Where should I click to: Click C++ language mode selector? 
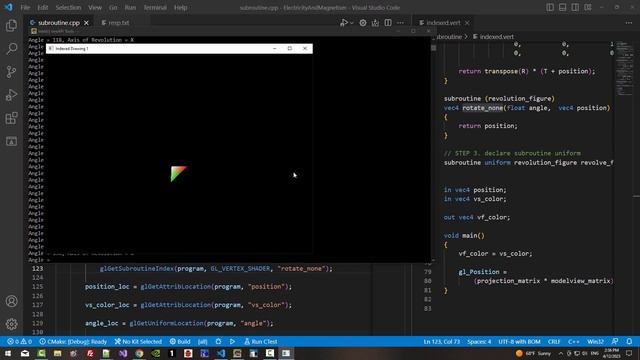click(573, 342)
